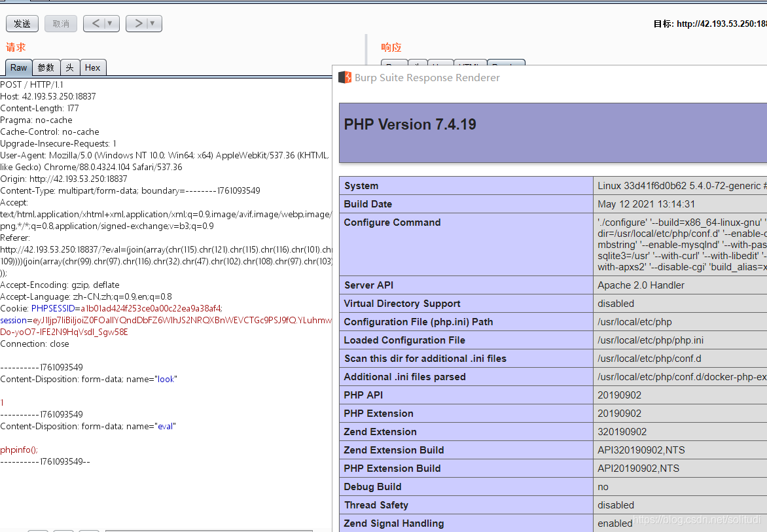767x532 pixels.
Task: Click the 发送 (Send) button
Action: point(22,24)
